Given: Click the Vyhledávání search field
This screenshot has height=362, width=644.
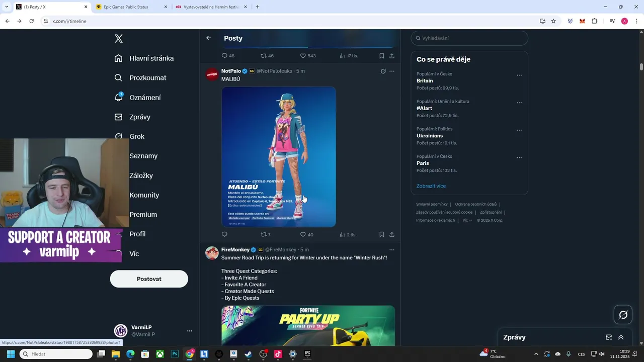Looking at the screenshot, I should (469, 38).
